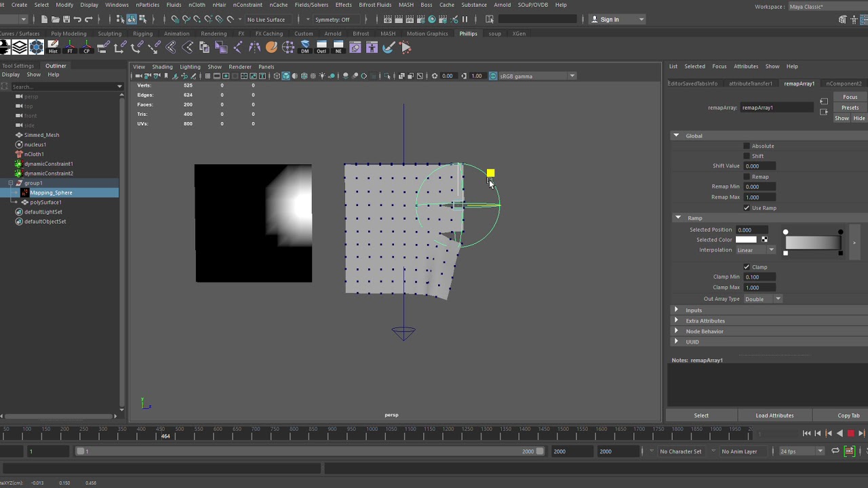Expand the UUID section
868x488 pixels.
point(676,342)
